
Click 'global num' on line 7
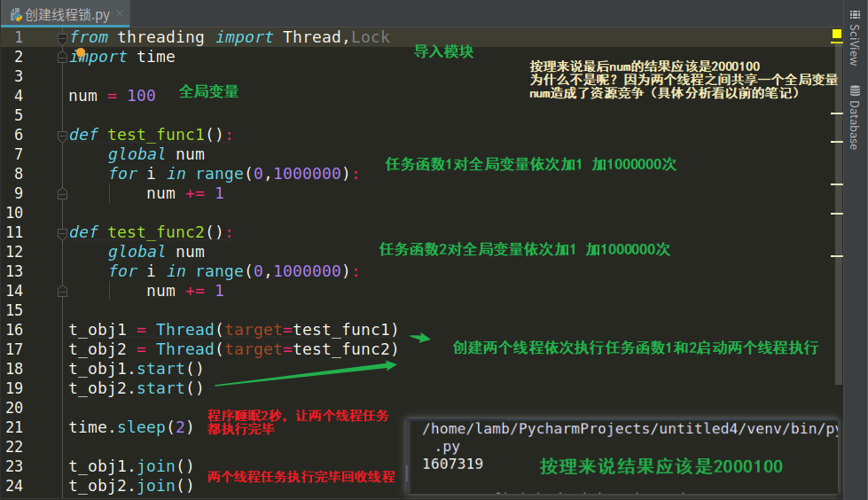(156, 154)
